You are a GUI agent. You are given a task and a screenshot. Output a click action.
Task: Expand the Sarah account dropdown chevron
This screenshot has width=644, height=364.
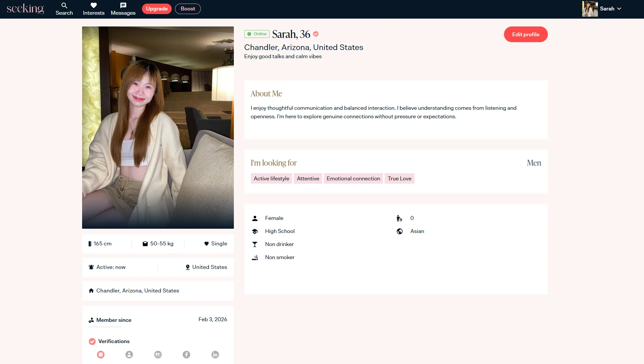tap(619, 9)
